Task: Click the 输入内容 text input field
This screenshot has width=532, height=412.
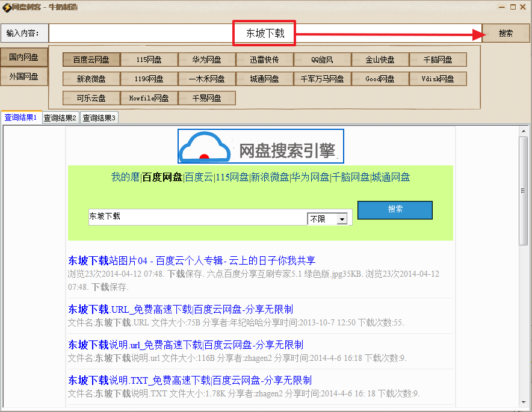Action: [x=265, y=33]
